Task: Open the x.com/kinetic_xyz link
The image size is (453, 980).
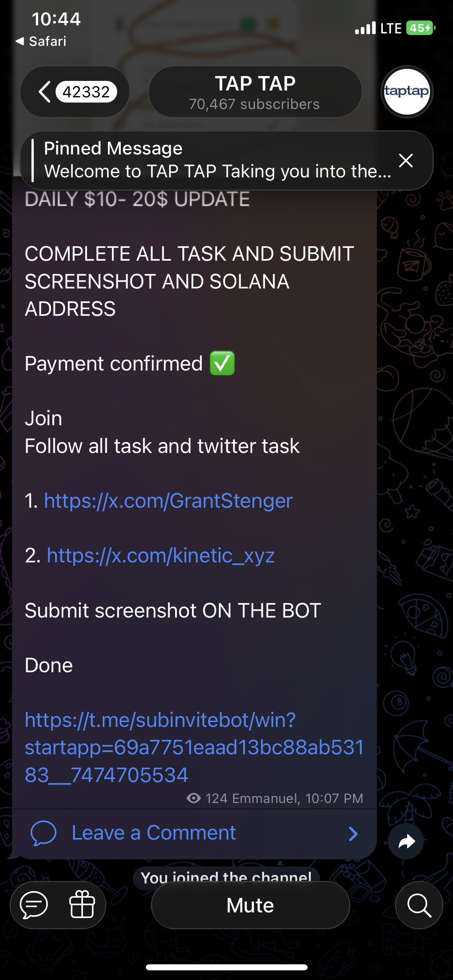Action: click(x=161, y=556)
